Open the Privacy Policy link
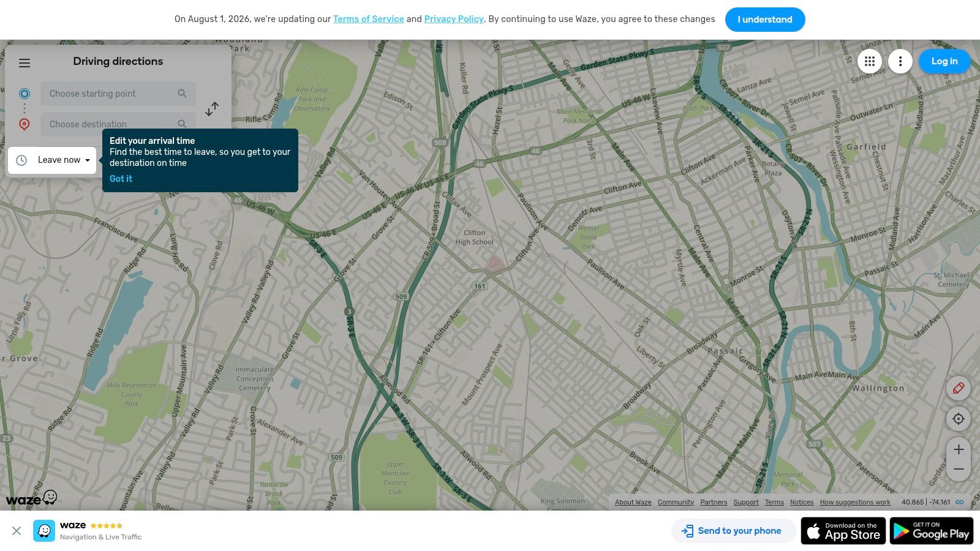 point(454,19)
